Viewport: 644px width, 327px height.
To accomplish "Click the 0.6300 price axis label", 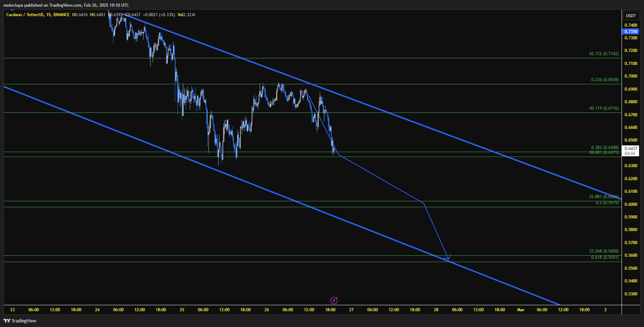I will tap(631, 166).
